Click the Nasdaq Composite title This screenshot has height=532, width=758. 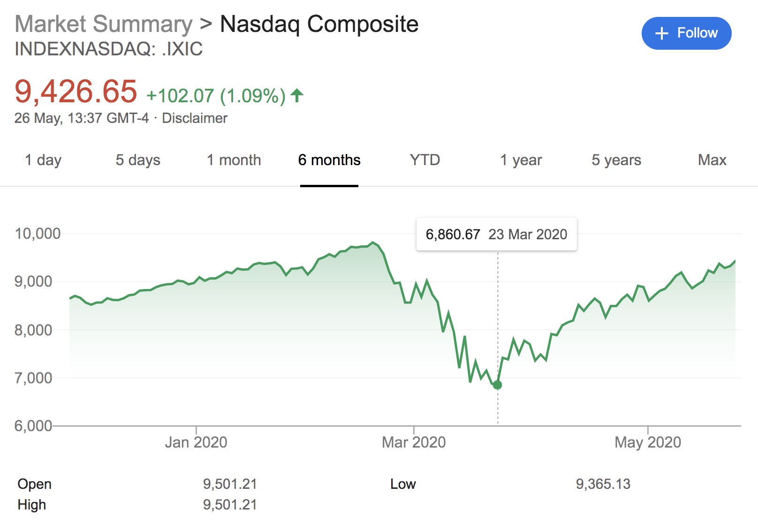tap(319, 24)
